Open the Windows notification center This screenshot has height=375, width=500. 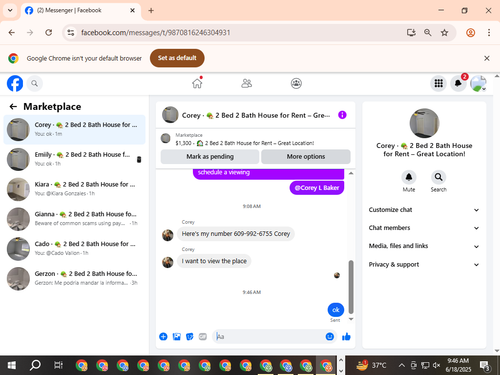coord(485,366)
